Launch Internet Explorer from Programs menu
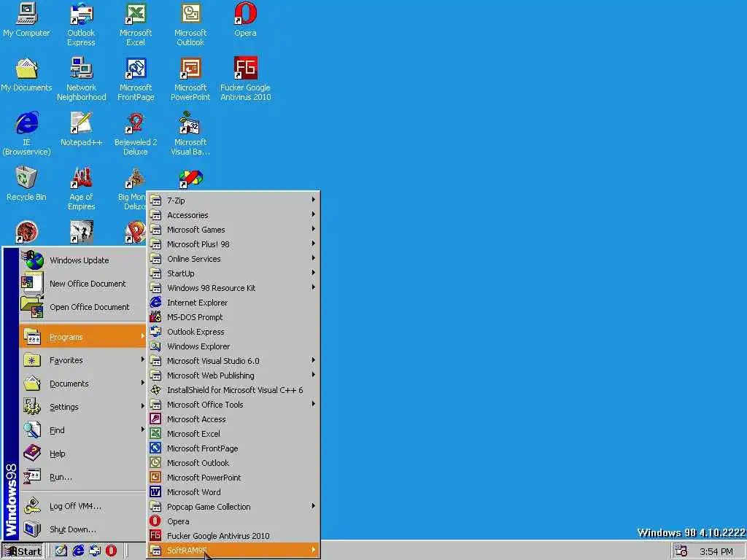This screenshot has width=747, height=560. point(233,303)
